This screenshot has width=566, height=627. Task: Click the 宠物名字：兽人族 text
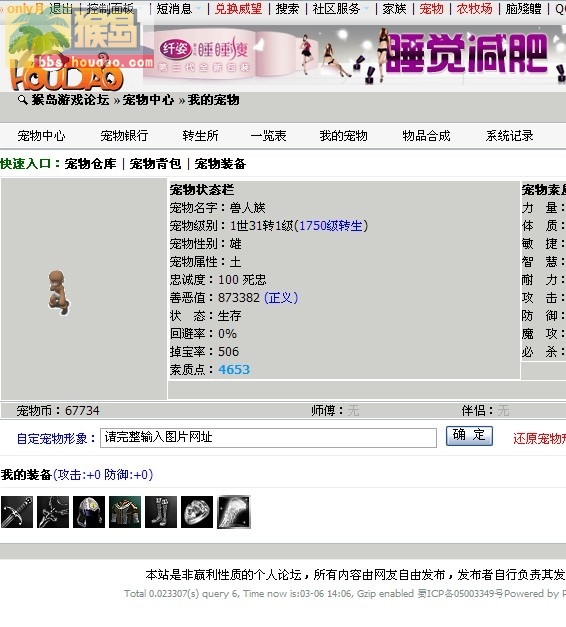pos(218,208)
